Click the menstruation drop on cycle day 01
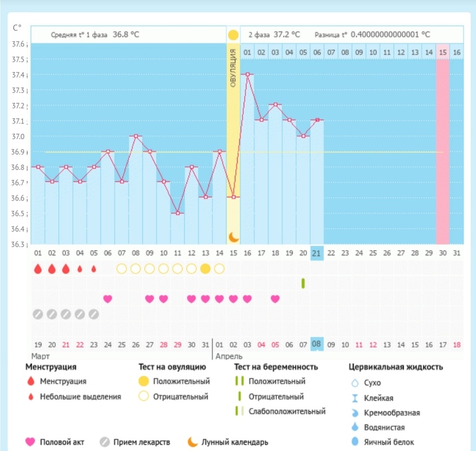 [x=38, y=269]
